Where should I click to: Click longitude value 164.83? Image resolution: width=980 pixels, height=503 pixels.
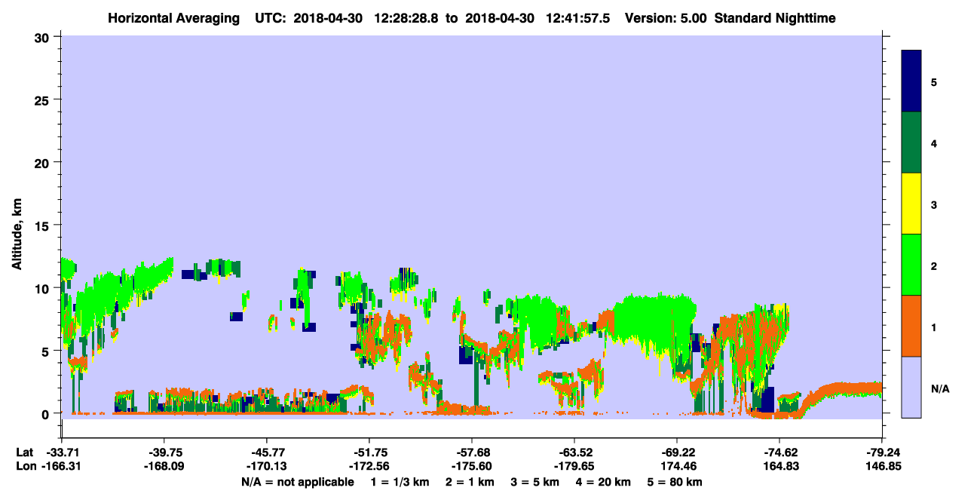[779, 467]
